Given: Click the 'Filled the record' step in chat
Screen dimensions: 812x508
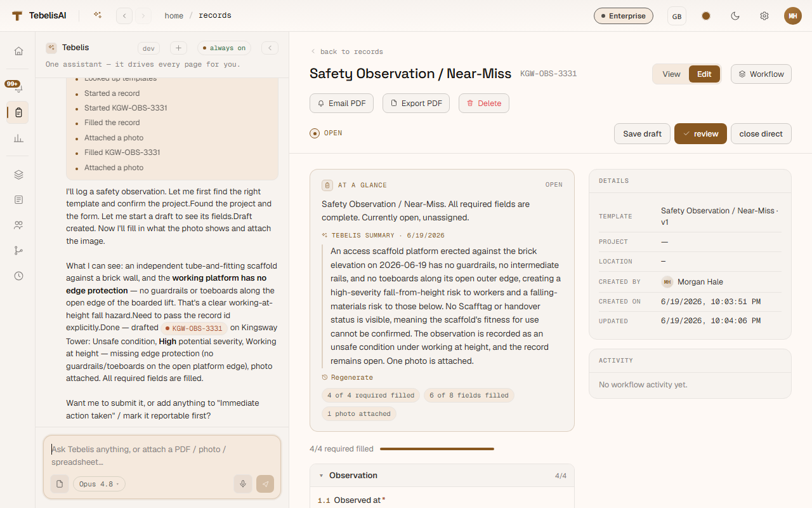Looking at the screenshot, I should click(112, 123).
